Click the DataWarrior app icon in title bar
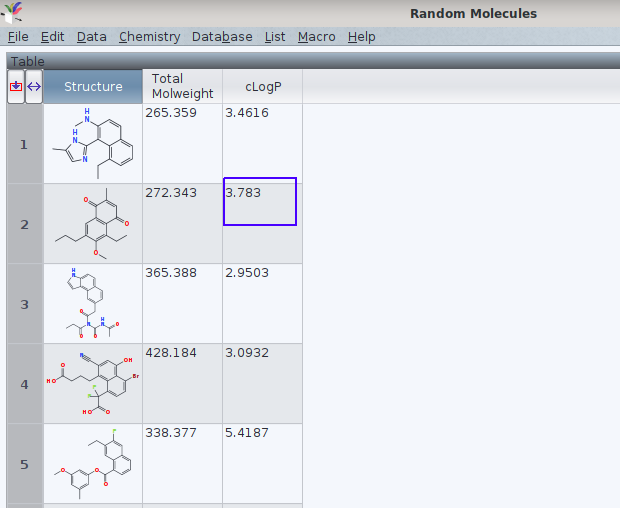 coord(12,13)
